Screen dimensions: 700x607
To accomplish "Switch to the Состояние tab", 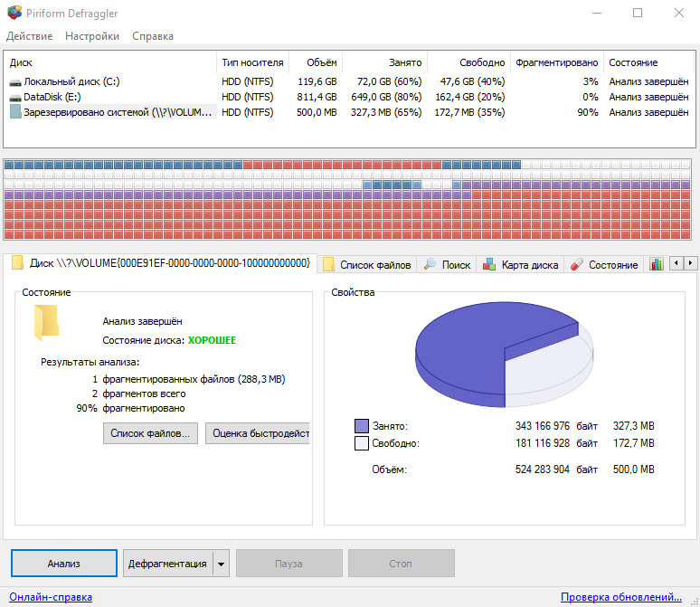I will coord(604,264).
